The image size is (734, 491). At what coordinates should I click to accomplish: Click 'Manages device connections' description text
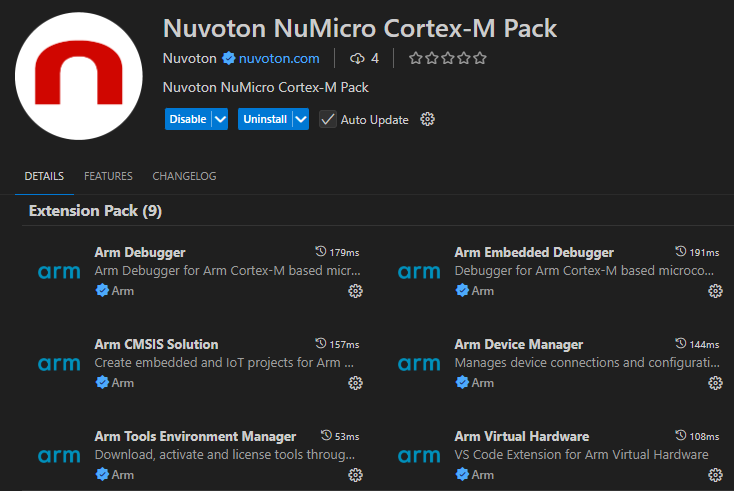click(x=587, y=363)
